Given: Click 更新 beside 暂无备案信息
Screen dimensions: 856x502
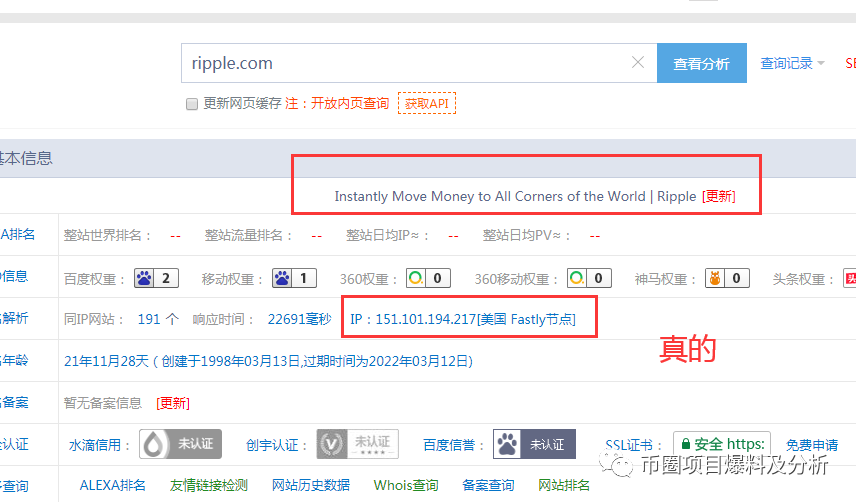Looking at the screenshot, I should [173, 403].
